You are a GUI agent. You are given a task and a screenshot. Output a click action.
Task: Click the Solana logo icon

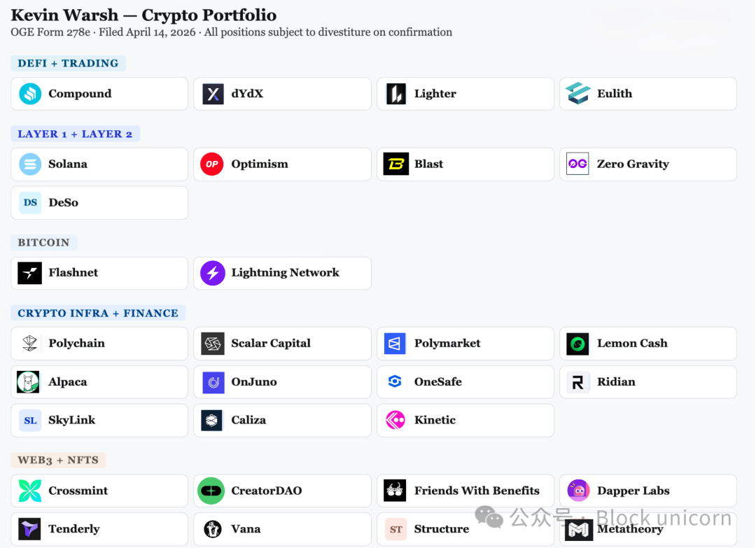[30, 164]
